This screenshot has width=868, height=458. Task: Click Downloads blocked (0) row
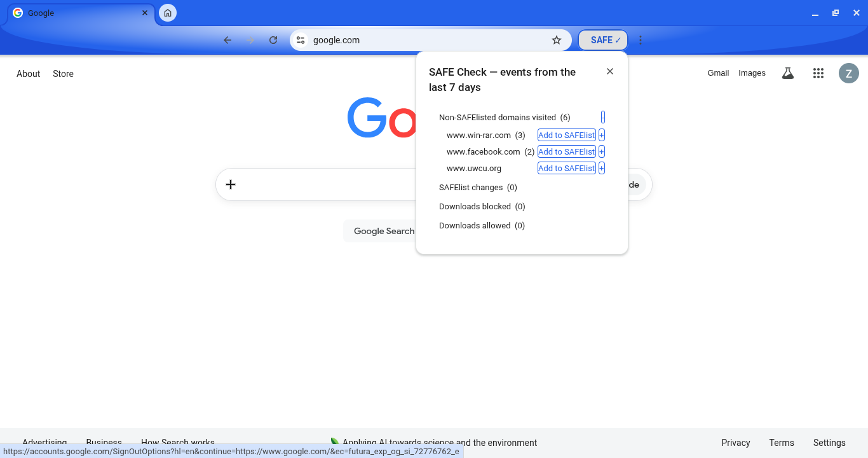tap(482, 207)
